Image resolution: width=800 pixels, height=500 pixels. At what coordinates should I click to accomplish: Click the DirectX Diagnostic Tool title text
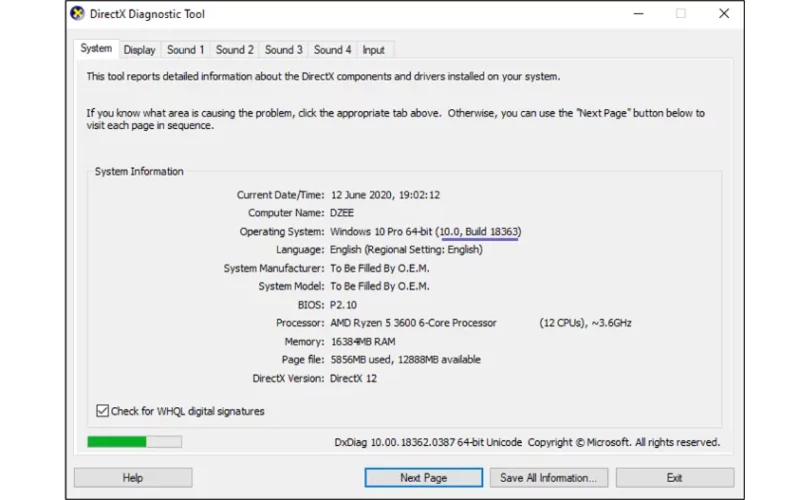click(147, 14)
